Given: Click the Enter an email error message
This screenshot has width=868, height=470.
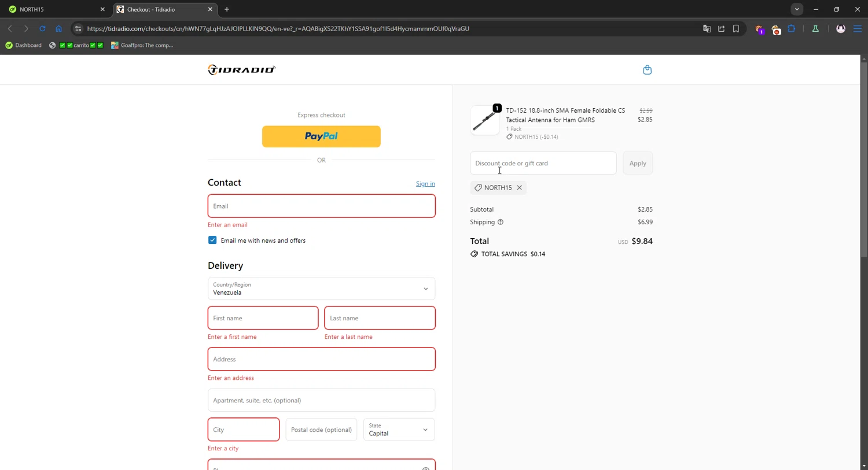Looking at the screenshot, I should 227,225.
